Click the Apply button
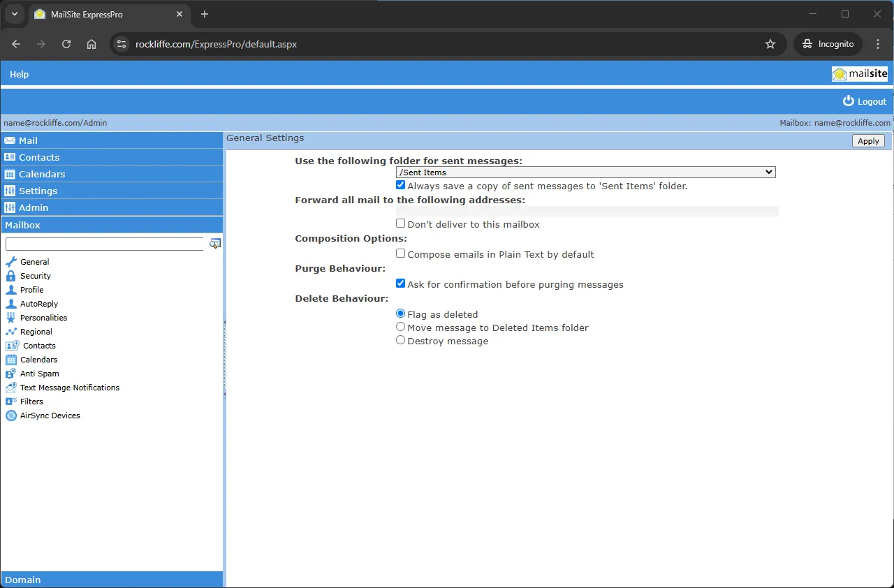 (x=867, y=140)
